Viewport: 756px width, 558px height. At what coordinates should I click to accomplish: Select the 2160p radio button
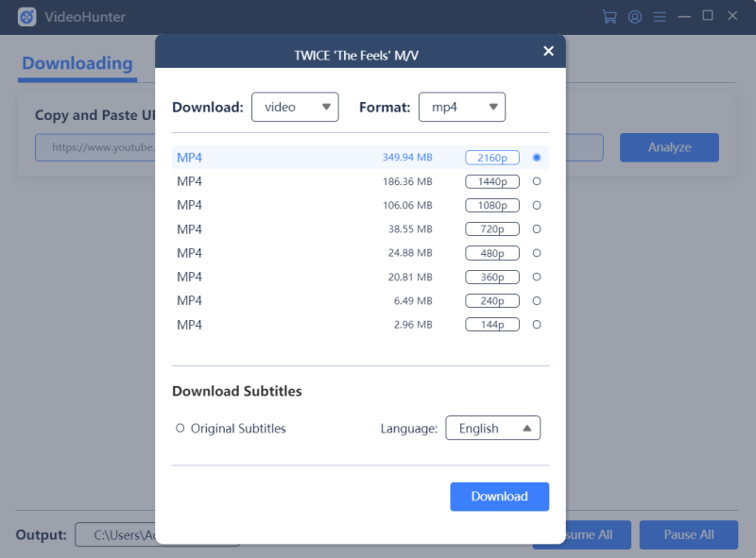pyautogui.click(x=537, y=158)
